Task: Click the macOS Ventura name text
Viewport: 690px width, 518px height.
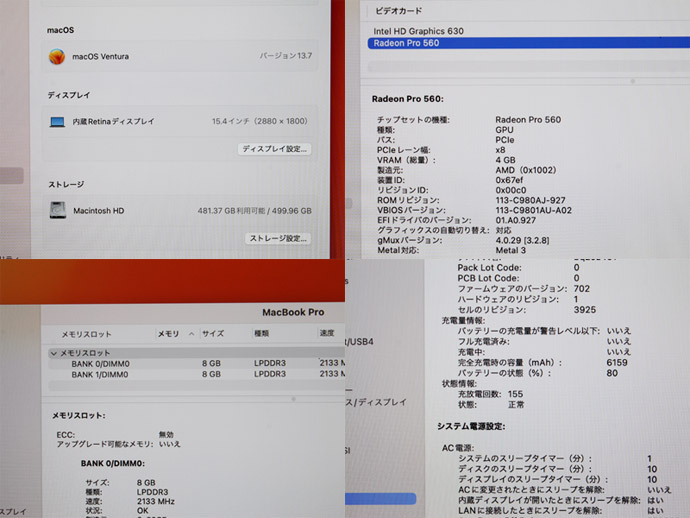Action: 100,56
